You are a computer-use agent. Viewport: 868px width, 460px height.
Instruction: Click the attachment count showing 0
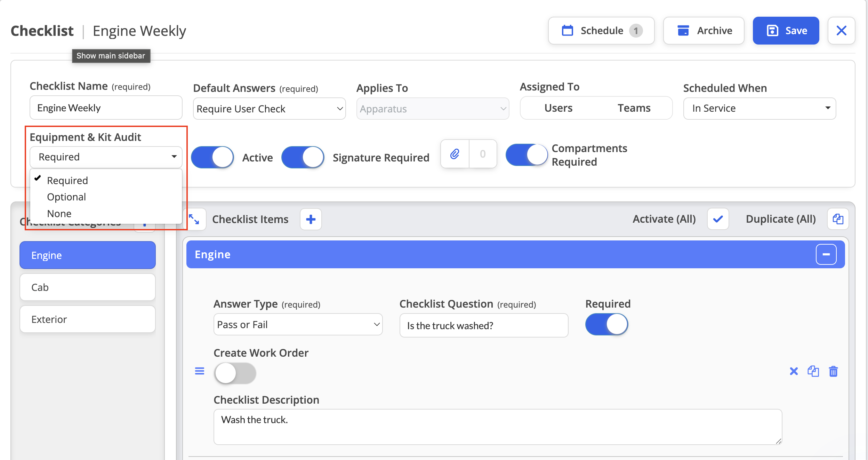(483, 154)
